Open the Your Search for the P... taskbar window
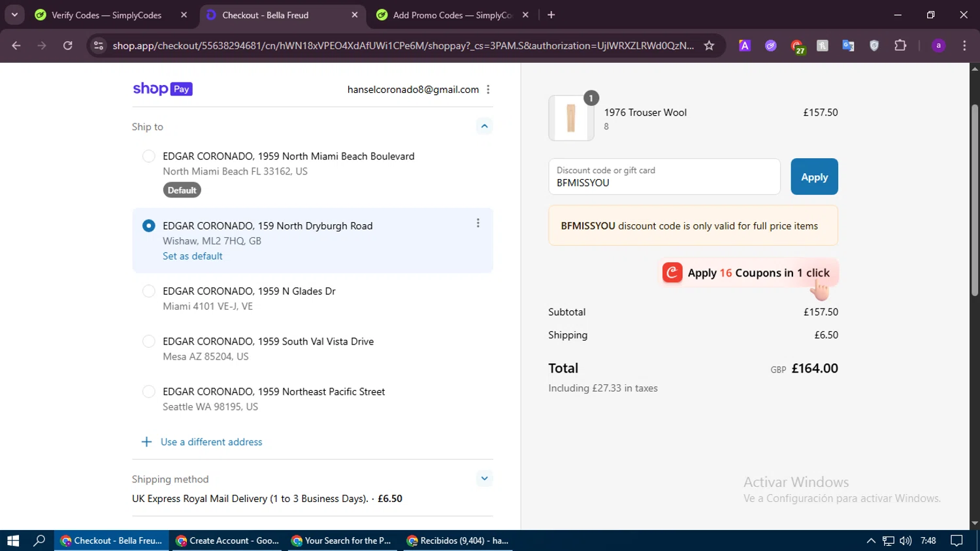 coord(342,541)
